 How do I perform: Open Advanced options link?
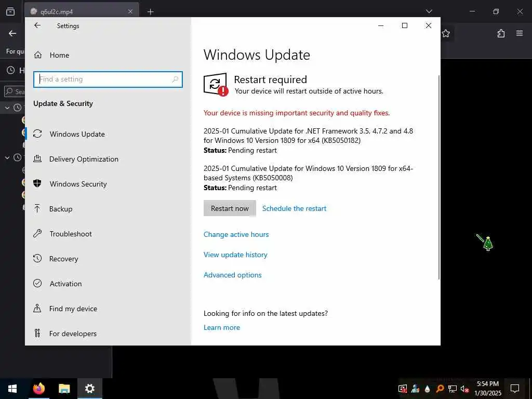click(232, 275)
